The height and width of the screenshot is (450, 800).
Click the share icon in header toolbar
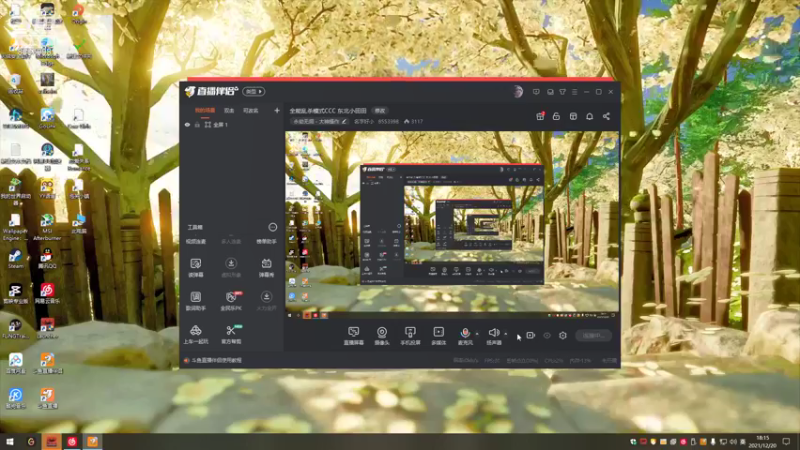coord(606,116)
